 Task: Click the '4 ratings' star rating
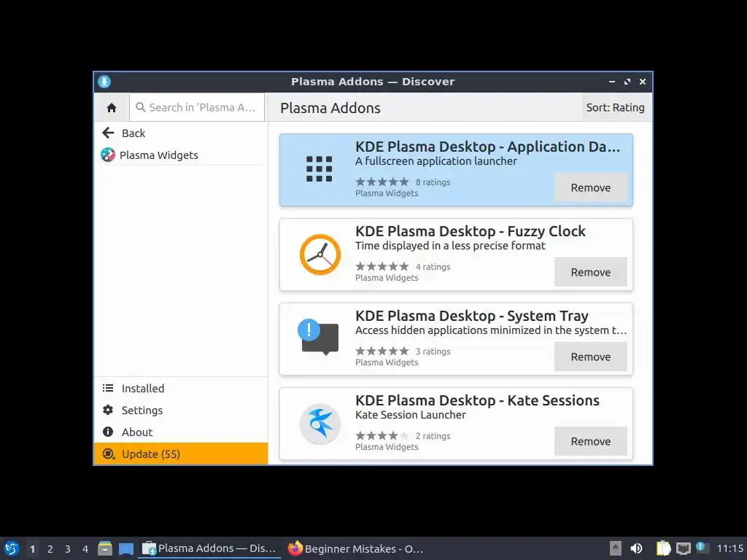coord(382,267)
